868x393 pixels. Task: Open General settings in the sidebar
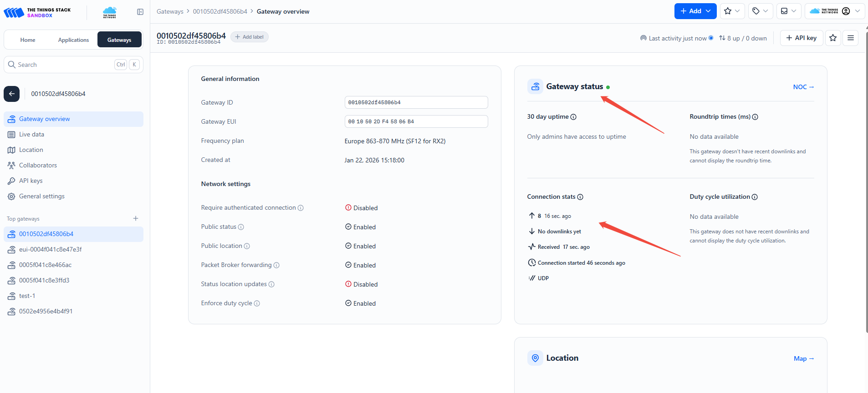(x=41, y=196)
